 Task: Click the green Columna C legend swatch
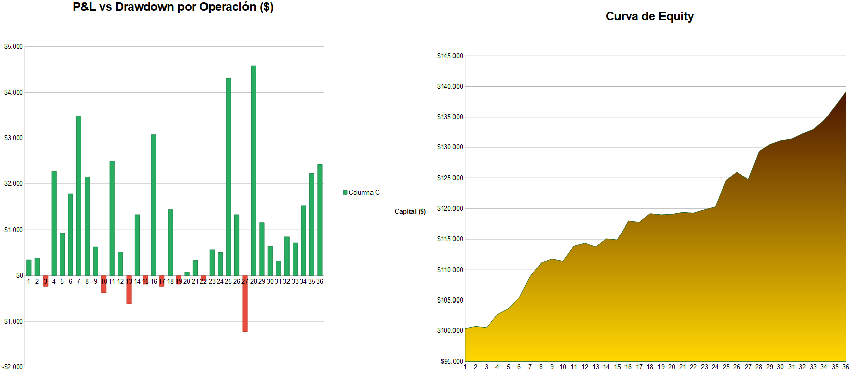(345, 192)
